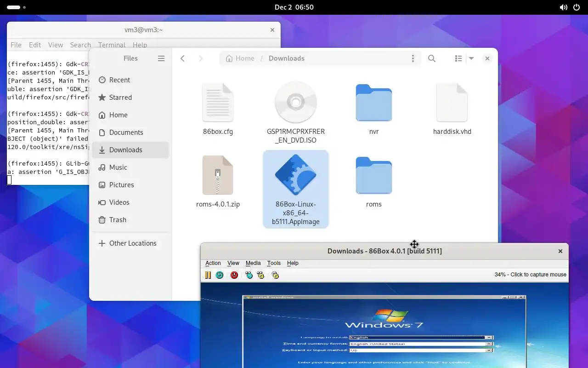588x368 pixels.
Task: Expand Time and currency format dropdown
Action: tap(489, 344)
